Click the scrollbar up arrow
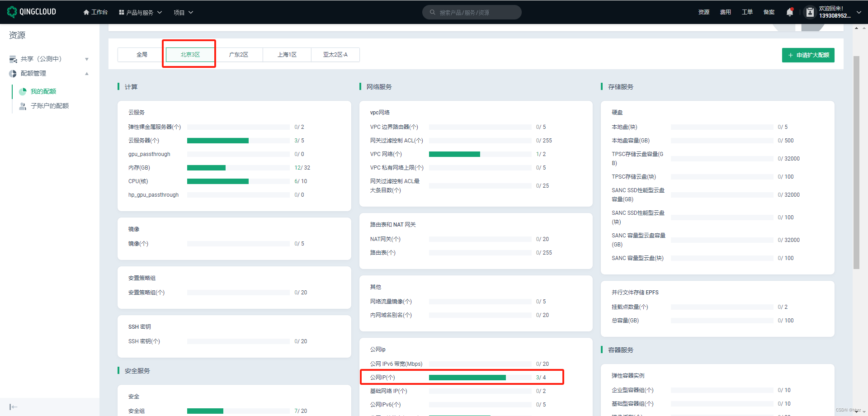 [x=856, y=28]
